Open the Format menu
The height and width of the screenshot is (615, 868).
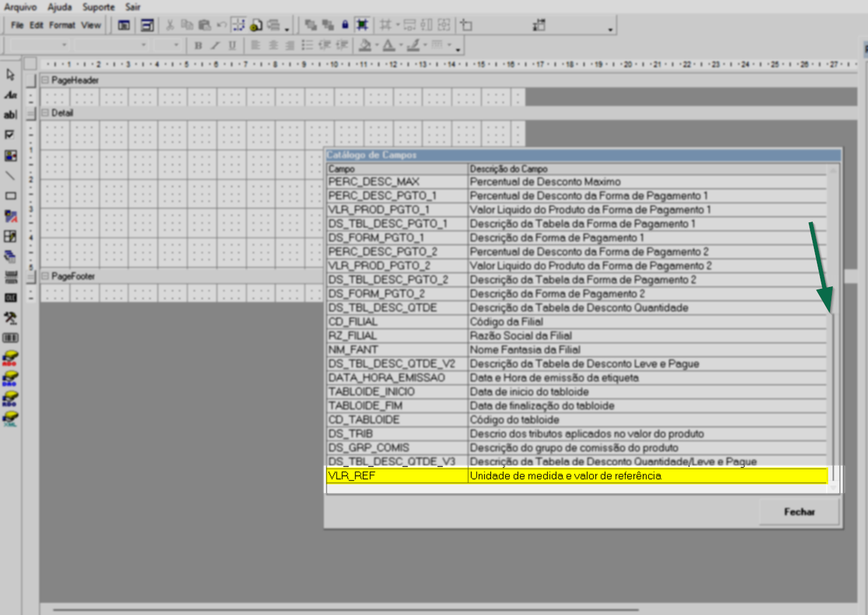[62, 25]
